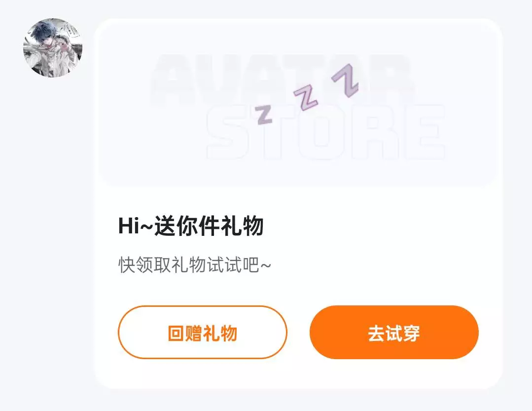Viewport: 532px width, 411px height.
Task: Click blank card area below the buttons
Action: [298, 374]
